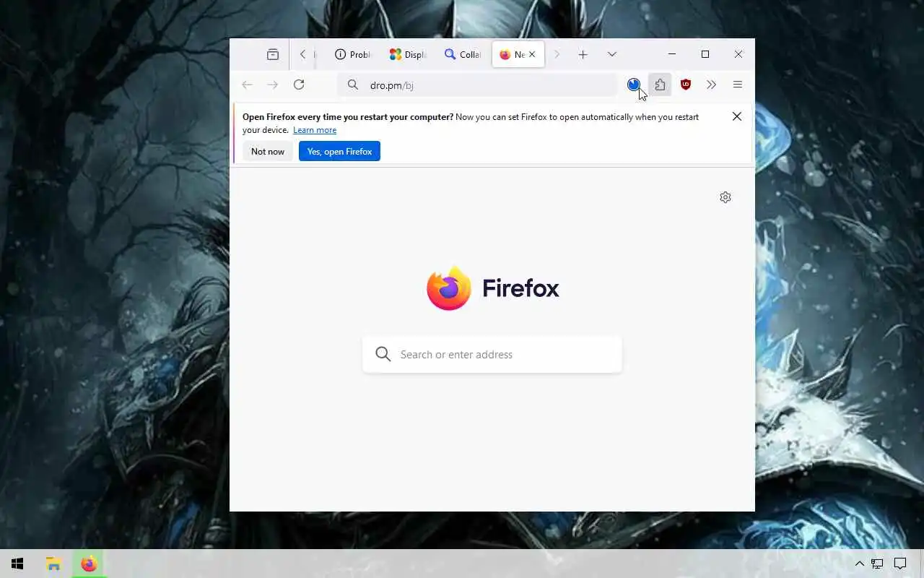
Task: Close the active New Tab tab
Action: 532,54
